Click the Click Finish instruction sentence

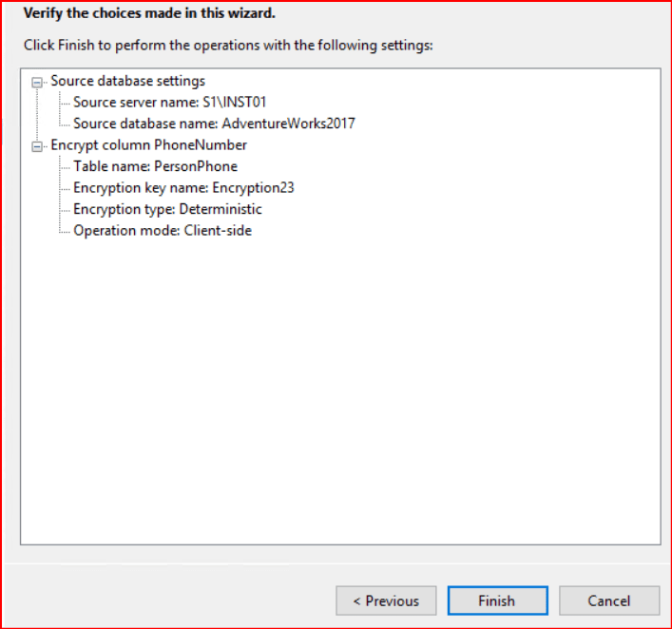pyautogui.click(x=228, y=45)
